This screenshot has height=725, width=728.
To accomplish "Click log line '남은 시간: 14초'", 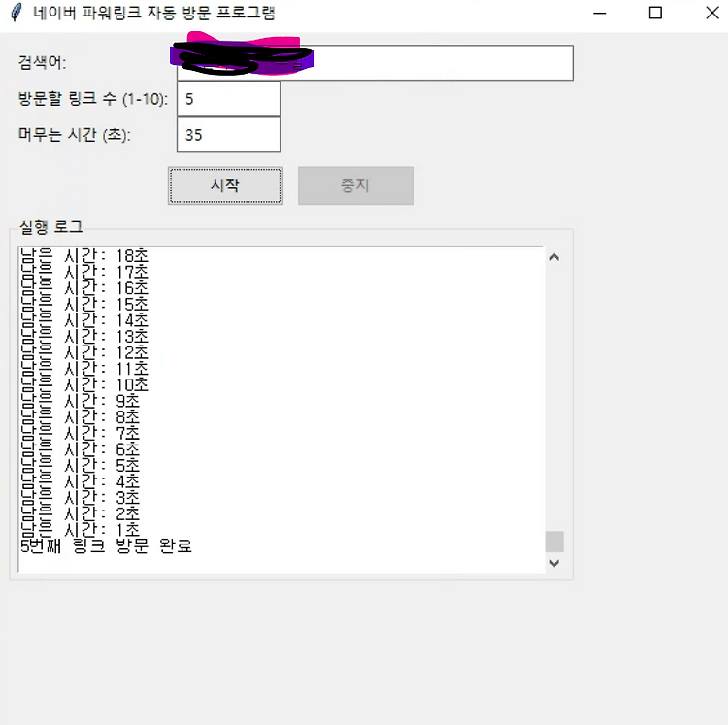I will (84, 320).
